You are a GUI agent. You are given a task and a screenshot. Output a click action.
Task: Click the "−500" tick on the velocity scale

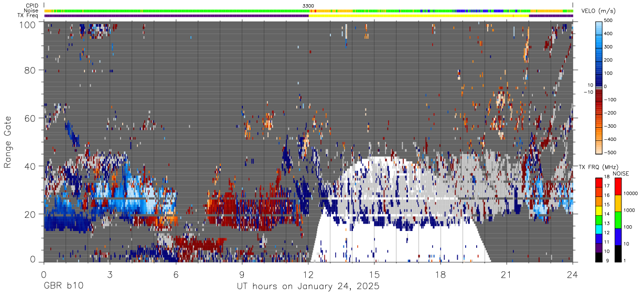[609, 153]
